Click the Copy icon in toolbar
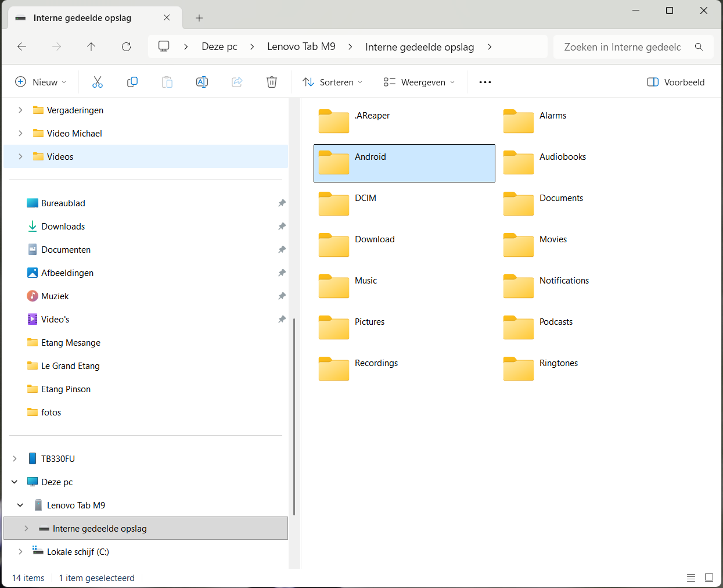This screenshot has height=588, width=723. [x=132, y=82]
